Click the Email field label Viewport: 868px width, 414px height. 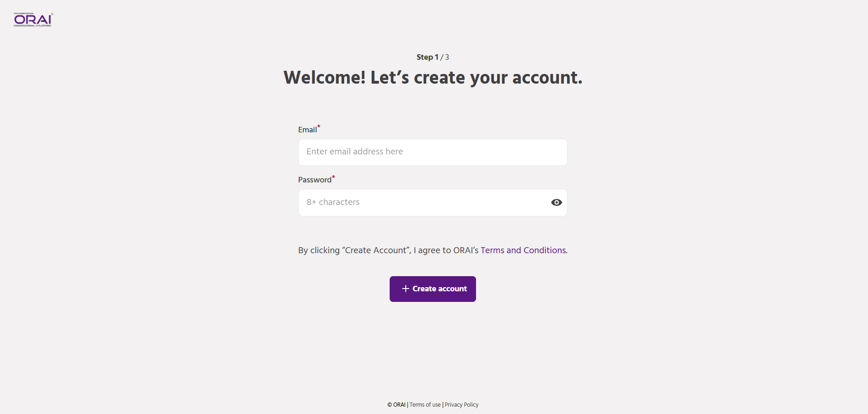point(307,130)
